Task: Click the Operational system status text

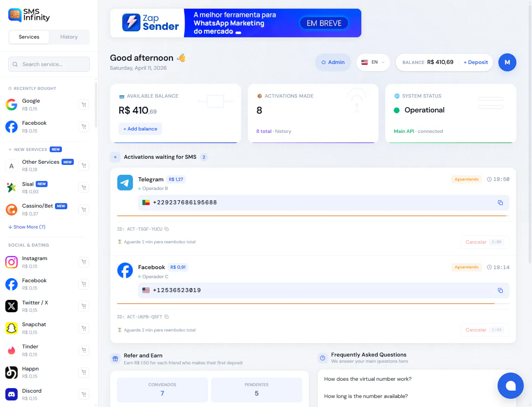Action: click(424, 110)
